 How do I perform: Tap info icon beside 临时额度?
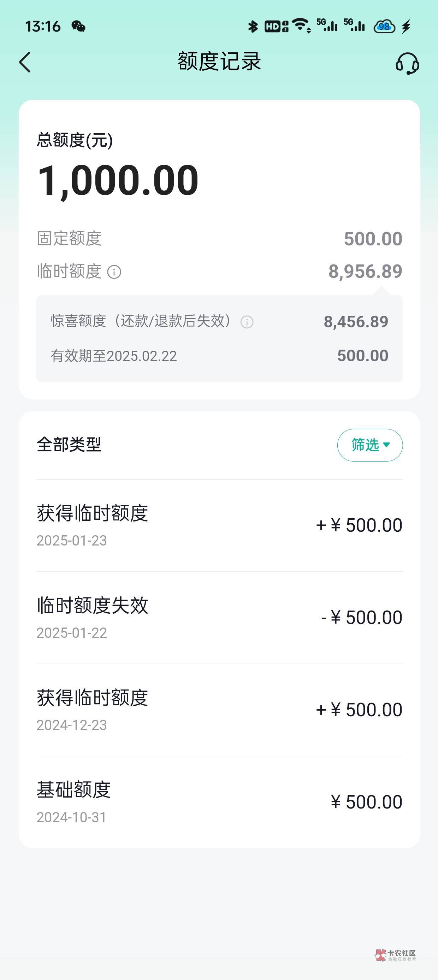114,272
